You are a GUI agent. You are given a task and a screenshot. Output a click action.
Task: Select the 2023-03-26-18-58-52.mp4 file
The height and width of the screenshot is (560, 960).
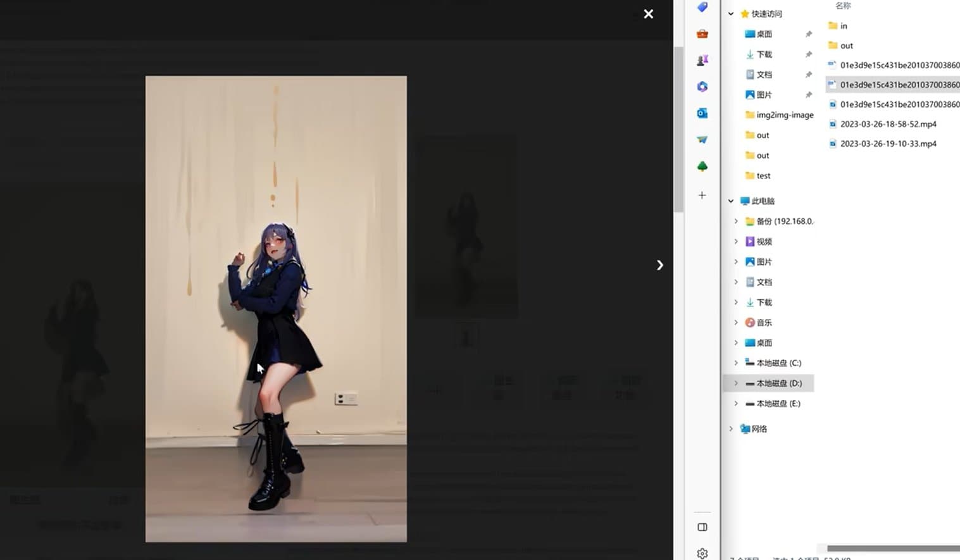tap(887, 124)
